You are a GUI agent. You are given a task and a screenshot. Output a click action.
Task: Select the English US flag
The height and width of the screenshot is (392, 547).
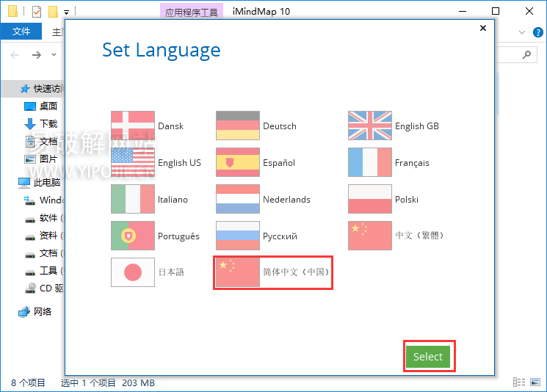[133, 162]
